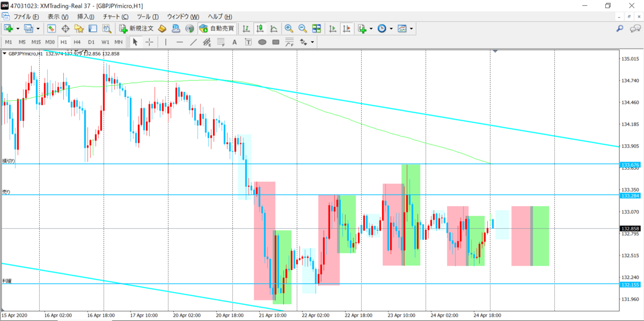The image size is (644, 321).
Task: Click the 新規注文 new order button
Action: (137, 28)
